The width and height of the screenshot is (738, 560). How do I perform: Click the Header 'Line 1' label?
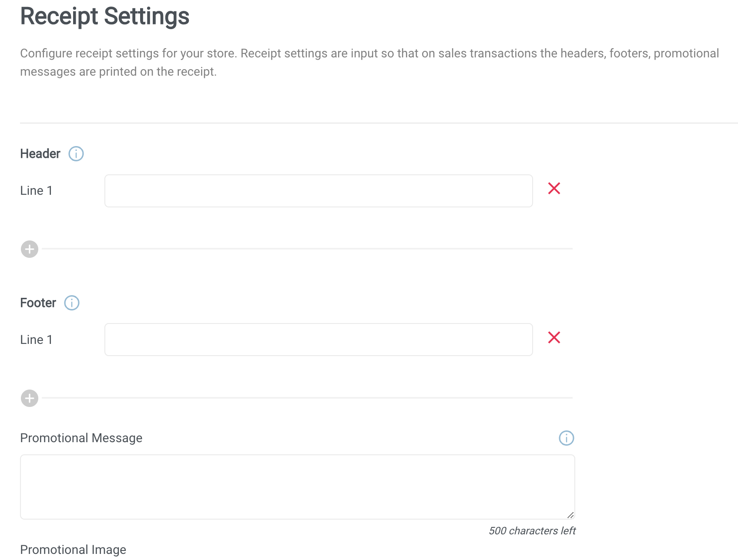tap(37, 190)
